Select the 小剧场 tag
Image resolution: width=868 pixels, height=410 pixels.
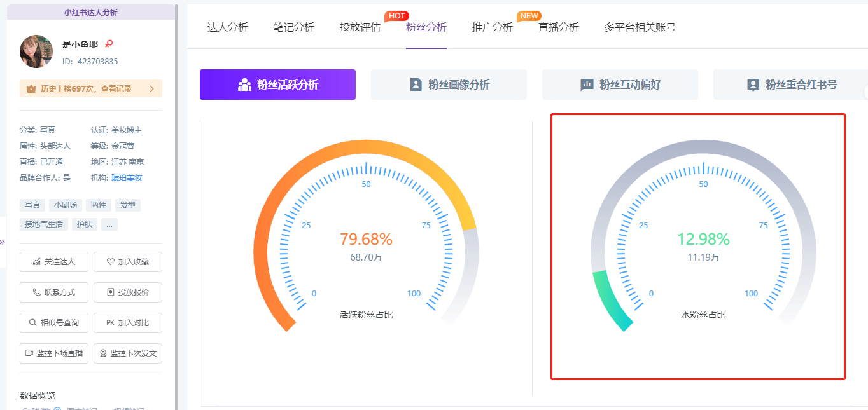pos(66,205)
